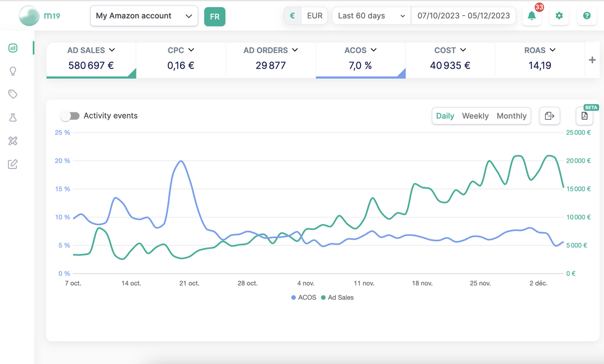Switch chart to Weekly view
This screenshot has width=604, height=364.
[475, 116]
